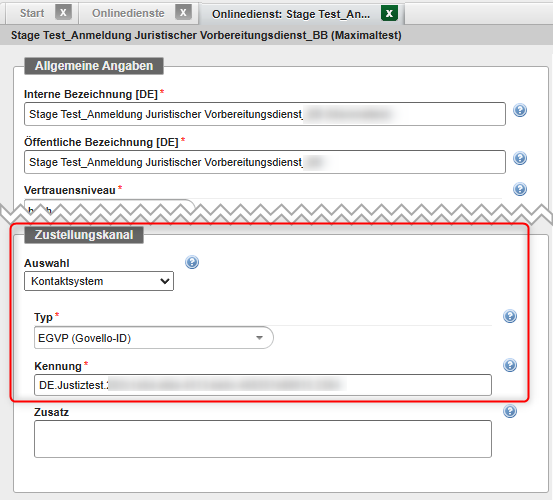Click into the Zusatz text area
The height and width of the screenshot is (500, 553).
coord(263,439)
